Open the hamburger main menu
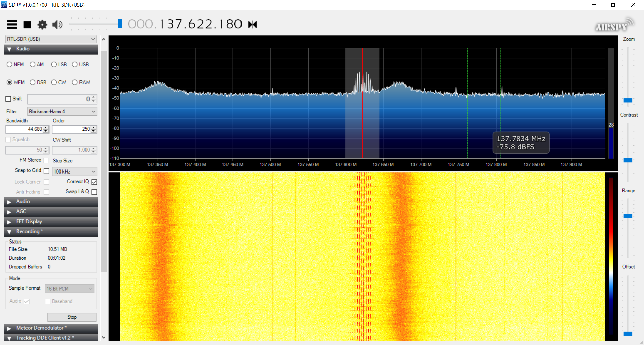644x345 pixels. 12,24
